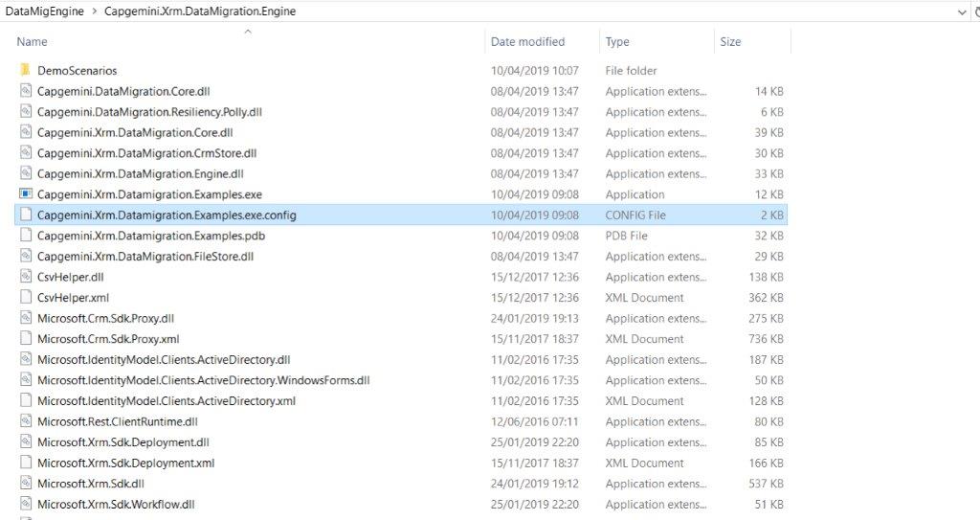Viewport: 980px width, 520px height.
Task: Select Microsoft.Xrm.Sdk.Deployment.dll file name
Action: pyautogui.click(x=123, y=442)
